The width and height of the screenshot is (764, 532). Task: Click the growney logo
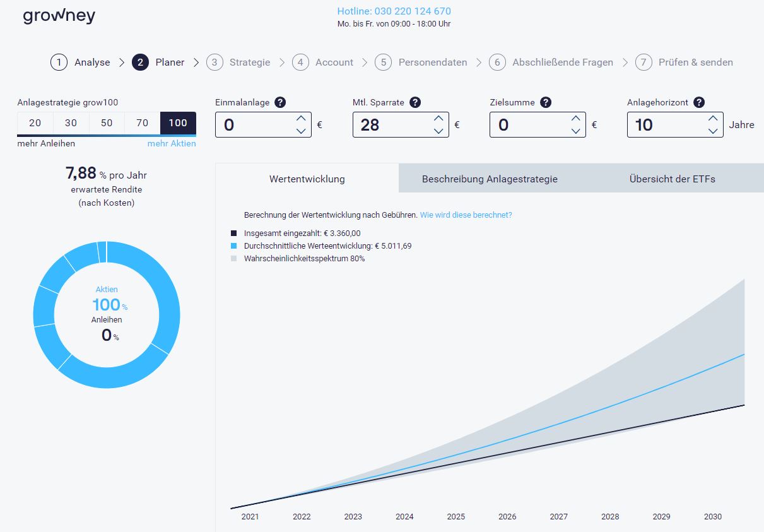(59, 16)
